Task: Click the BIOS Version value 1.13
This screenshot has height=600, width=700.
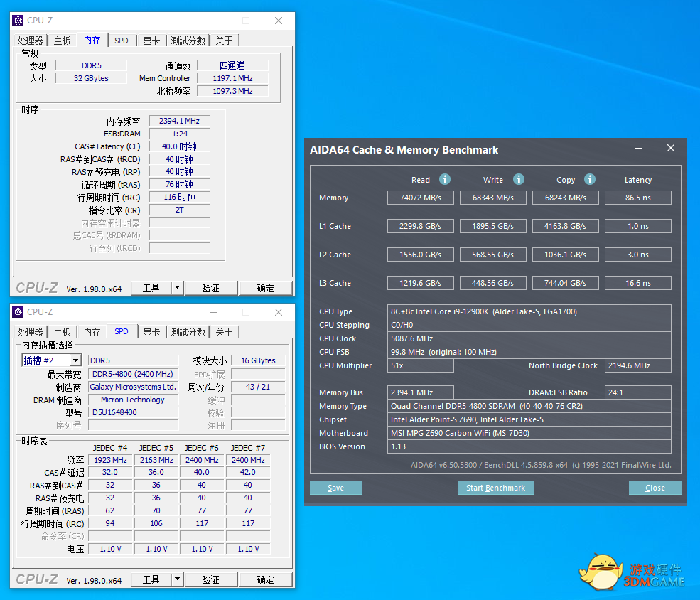Action: point(529,446)
